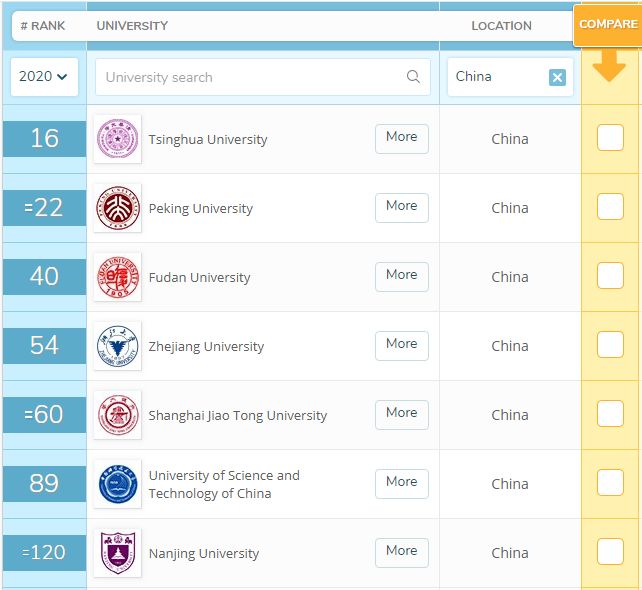Screen dimensions: 642x590
Task: Open the Shanghai Jiao Tong University link
Action: (237, 415)
